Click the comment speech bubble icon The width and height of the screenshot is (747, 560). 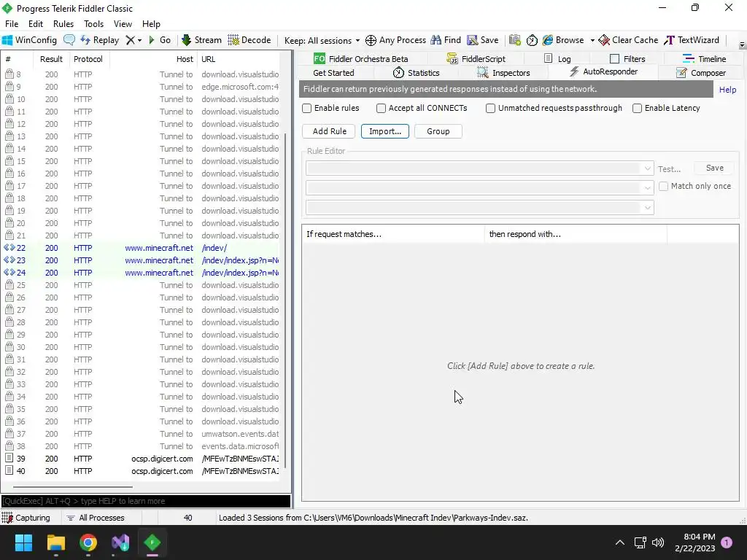click(x=69, y=40)
